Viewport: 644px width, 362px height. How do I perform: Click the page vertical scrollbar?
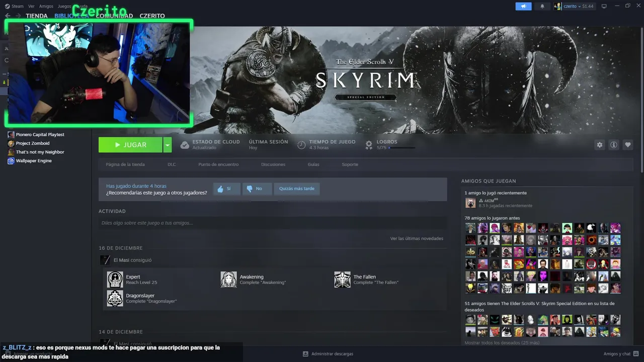[642, 101]
